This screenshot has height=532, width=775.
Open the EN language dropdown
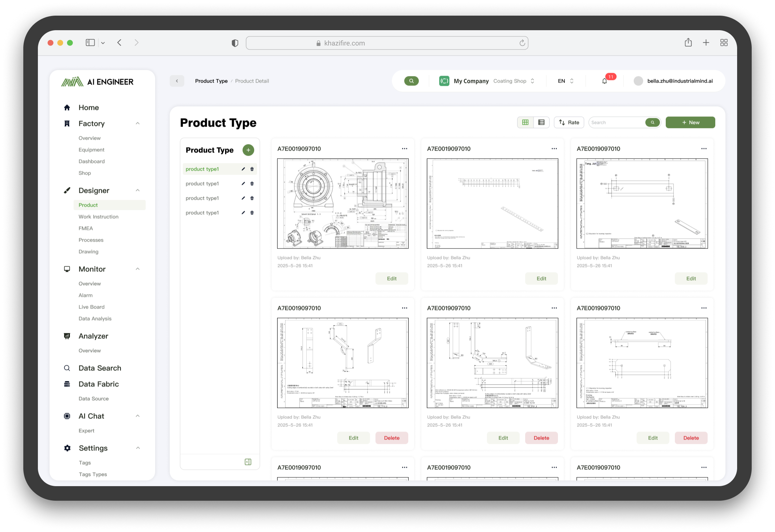pyautogui.click(x=566, y=81)
